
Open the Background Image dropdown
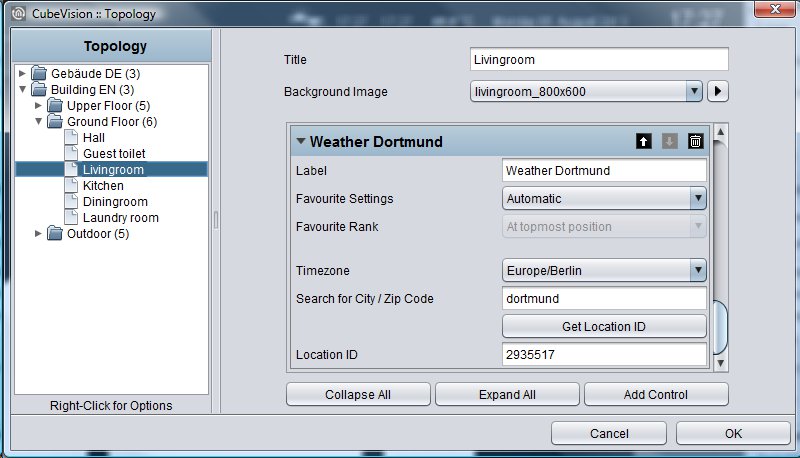(x=694, y=91)
